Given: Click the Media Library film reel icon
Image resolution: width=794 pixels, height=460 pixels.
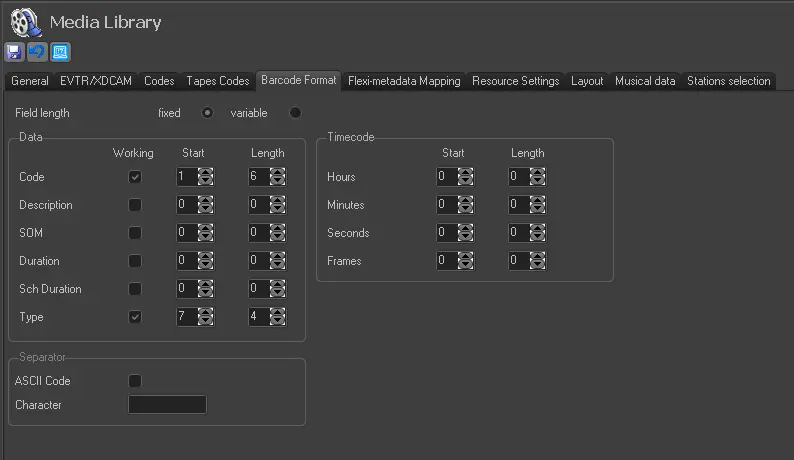Looking at the screenshot, I should pyautogui.click(x=24, y=22).
